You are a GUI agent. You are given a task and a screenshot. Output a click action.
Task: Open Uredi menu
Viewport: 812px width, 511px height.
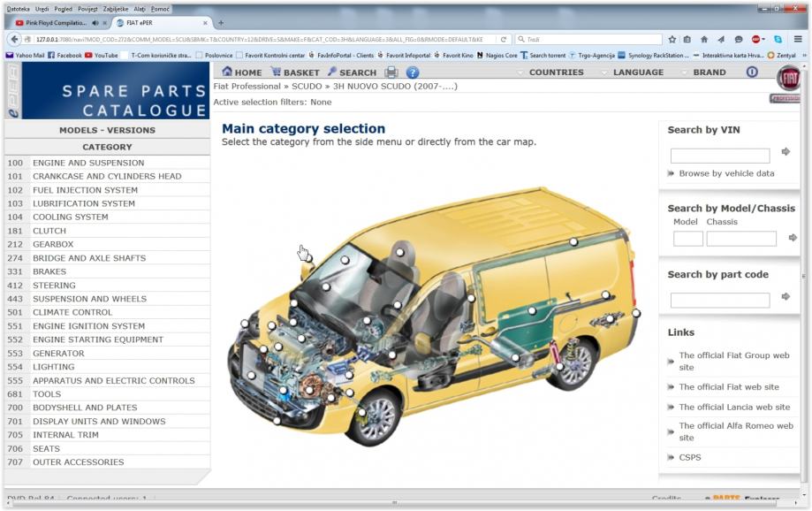pyautogui.click(x=42, y=9)
